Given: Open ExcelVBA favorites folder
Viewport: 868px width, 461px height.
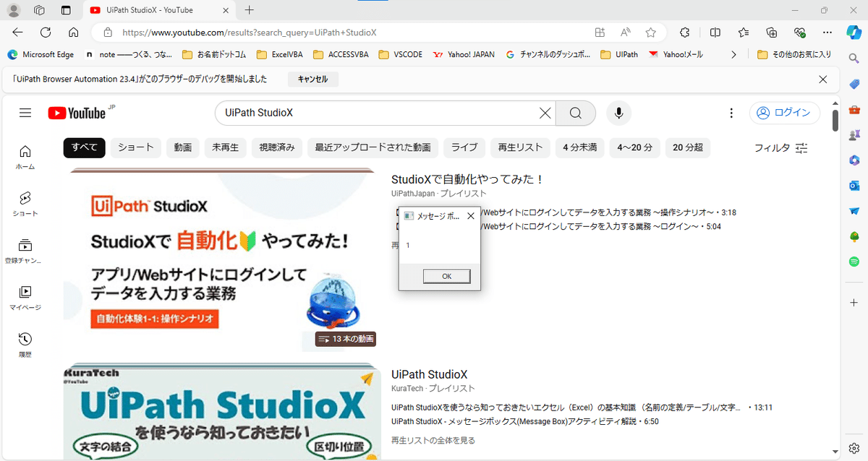Looking at the screenshot, I should tap(279, 54).
